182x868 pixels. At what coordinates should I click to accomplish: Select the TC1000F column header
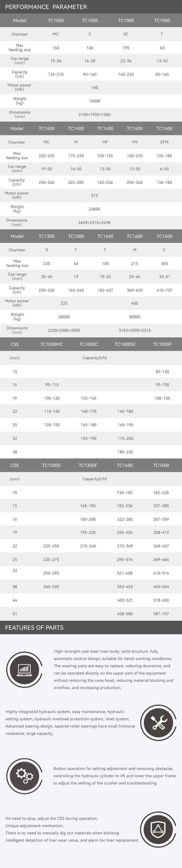coord(162,344)
